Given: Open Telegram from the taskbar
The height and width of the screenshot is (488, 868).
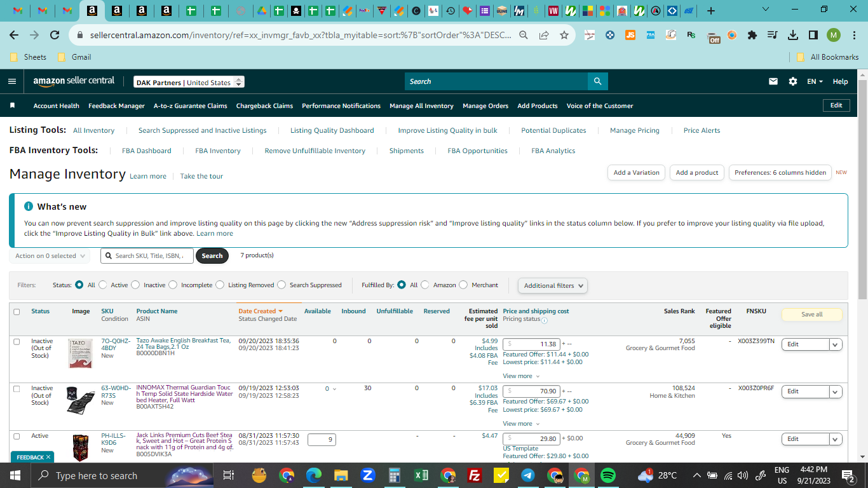Looking at the screenshot, I should pyautogui.click(x=527, y=475).
